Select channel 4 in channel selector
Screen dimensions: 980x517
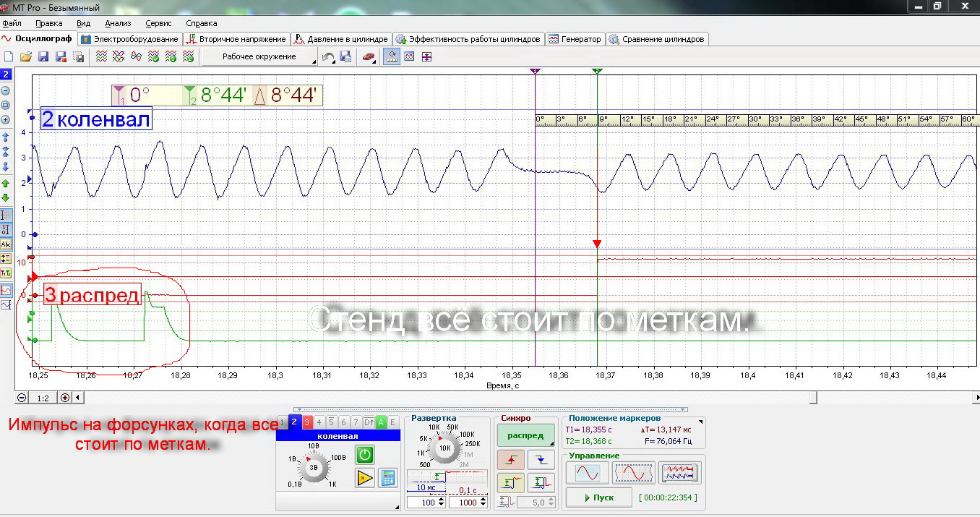pos(319,422)
